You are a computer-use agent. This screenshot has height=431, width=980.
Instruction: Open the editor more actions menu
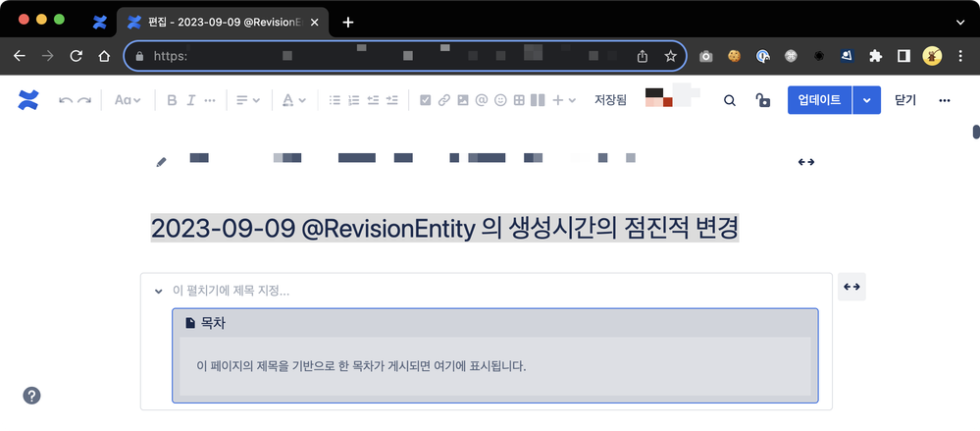pos(945,100)
